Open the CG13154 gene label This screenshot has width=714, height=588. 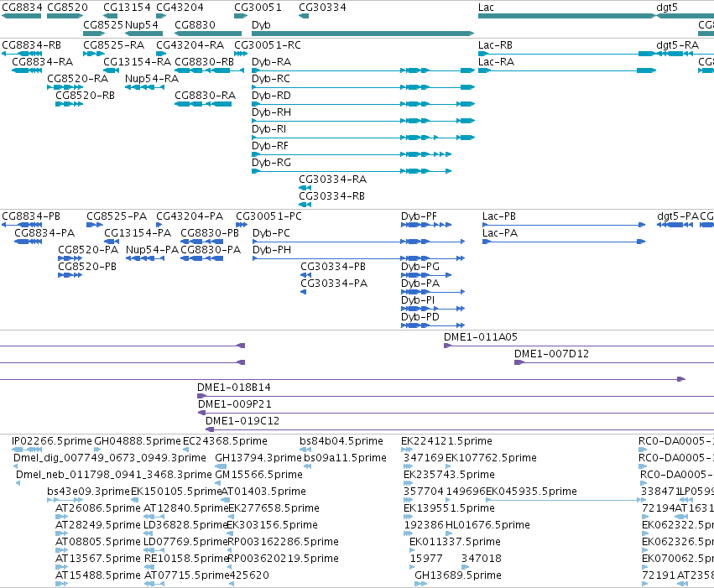pyautogui.click(x=127, y=8)
